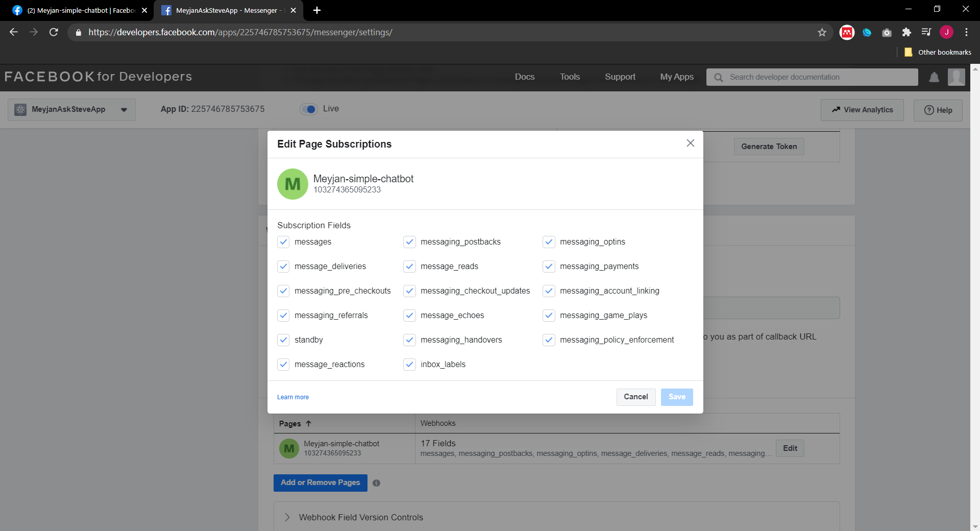The image size is (980, 531).
Task: Sort Pages column with arrow icon
Action: [x=308, y=423]
